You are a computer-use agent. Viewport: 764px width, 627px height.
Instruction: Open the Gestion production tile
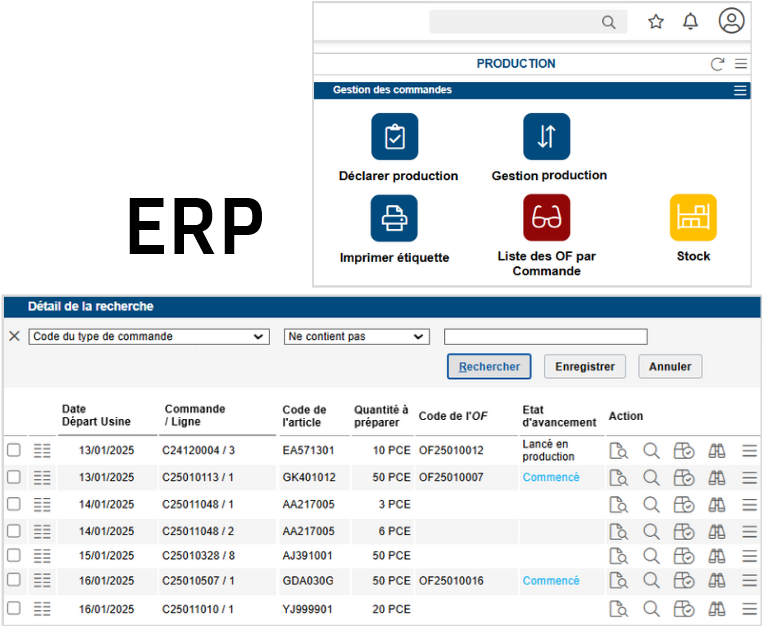(x=546, y=137)
